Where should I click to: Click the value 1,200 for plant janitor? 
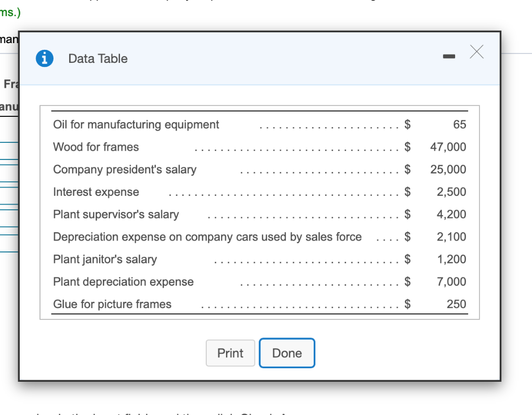[x=451, y=259]
